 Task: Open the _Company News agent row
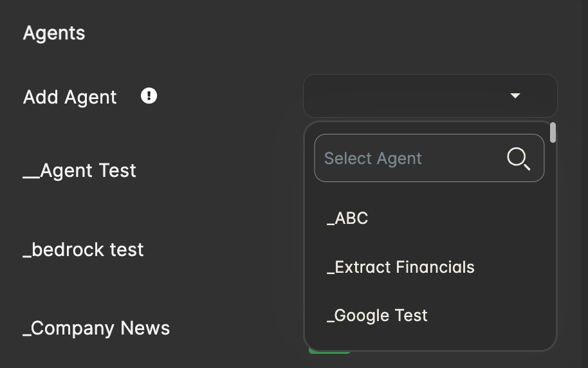(96, 328)
